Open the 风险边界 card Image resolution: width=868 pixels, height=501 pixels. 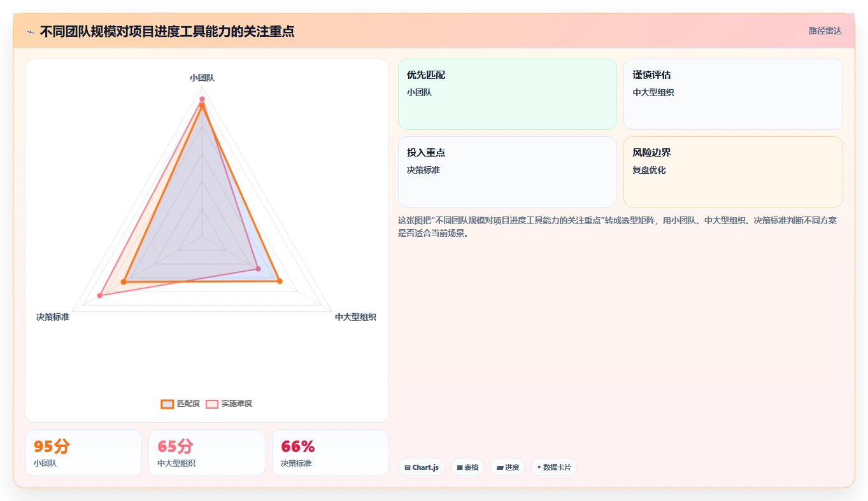[733, 172]
